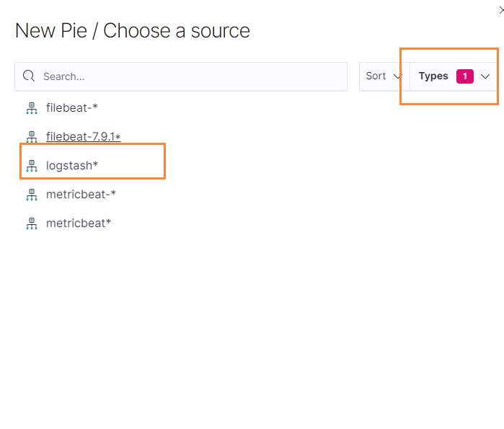
Task: Click the Types filter label text
Action: [x=433, y=76]
